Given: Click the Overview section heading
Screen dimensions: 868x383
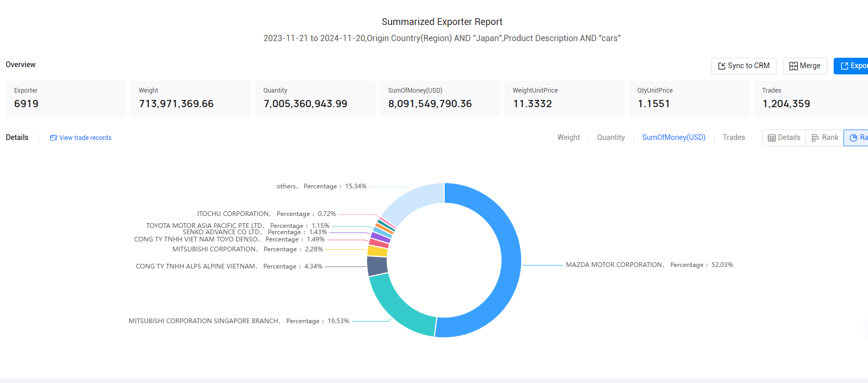Looking at the screenshot, I should tap(21, 65).
